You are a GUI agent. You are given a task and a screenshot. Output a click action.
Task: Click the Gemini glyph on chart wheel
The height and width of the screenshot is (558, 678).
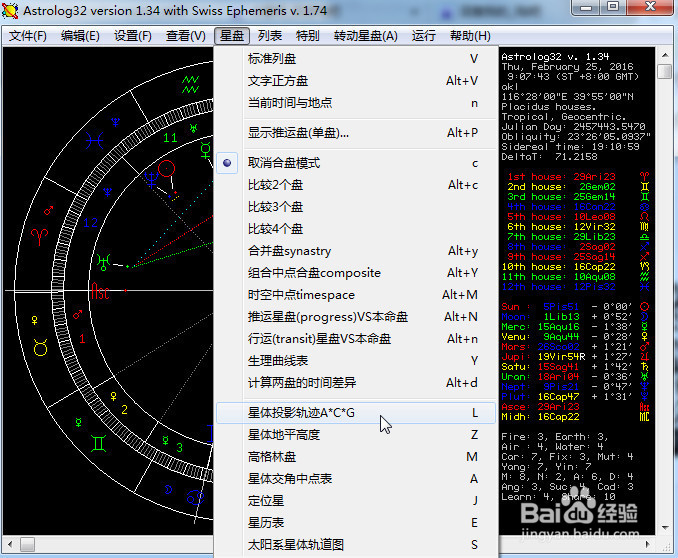tap(99, 443)
